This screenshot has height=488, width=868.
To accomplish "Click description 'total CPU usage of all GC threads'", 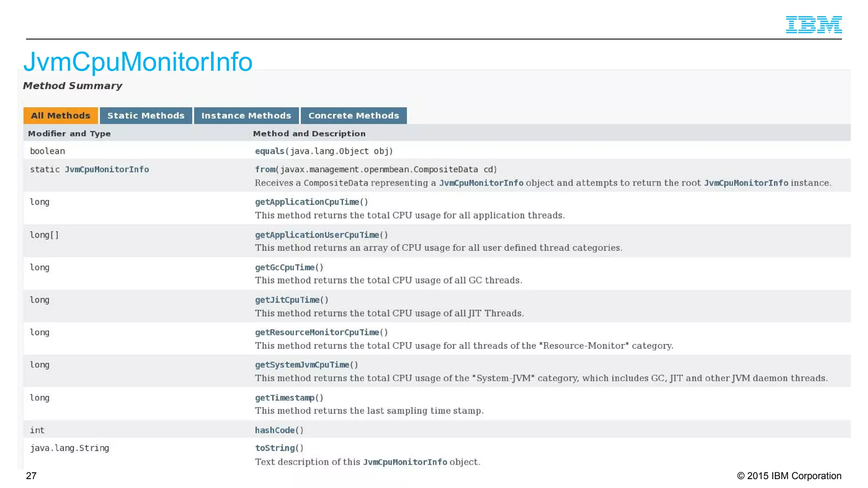I will point(388,280).
